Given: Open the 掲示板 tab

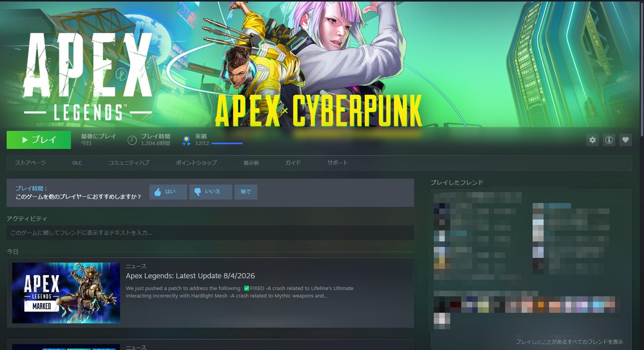Looking at the screenshot, I should point(251,162).
